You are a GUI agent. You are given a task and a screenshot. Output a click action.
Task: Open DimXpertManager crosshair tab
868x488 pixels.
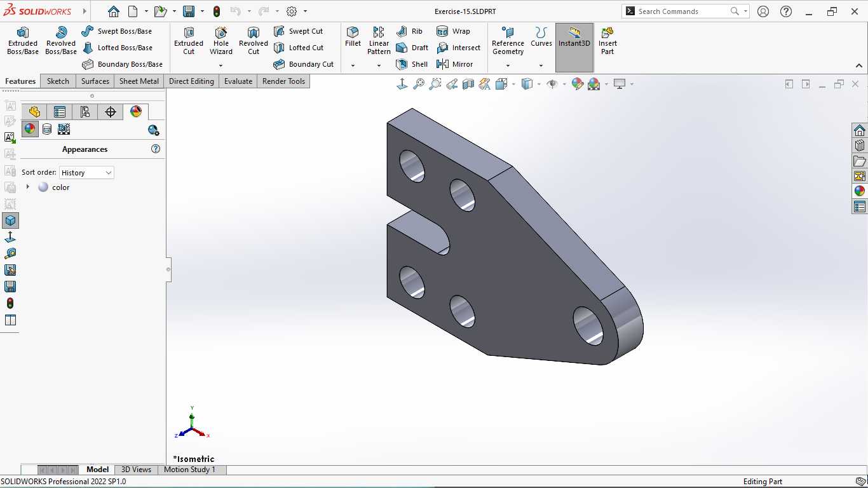tap(111, 112)
